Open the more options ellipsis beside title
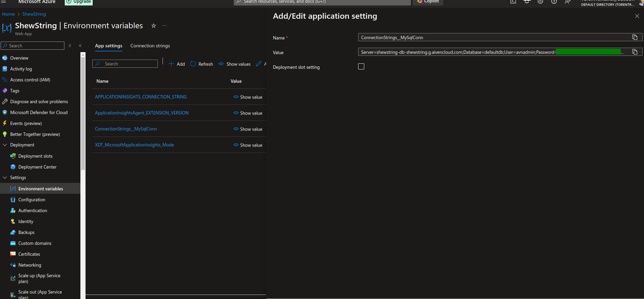 [x=165, y=26]
